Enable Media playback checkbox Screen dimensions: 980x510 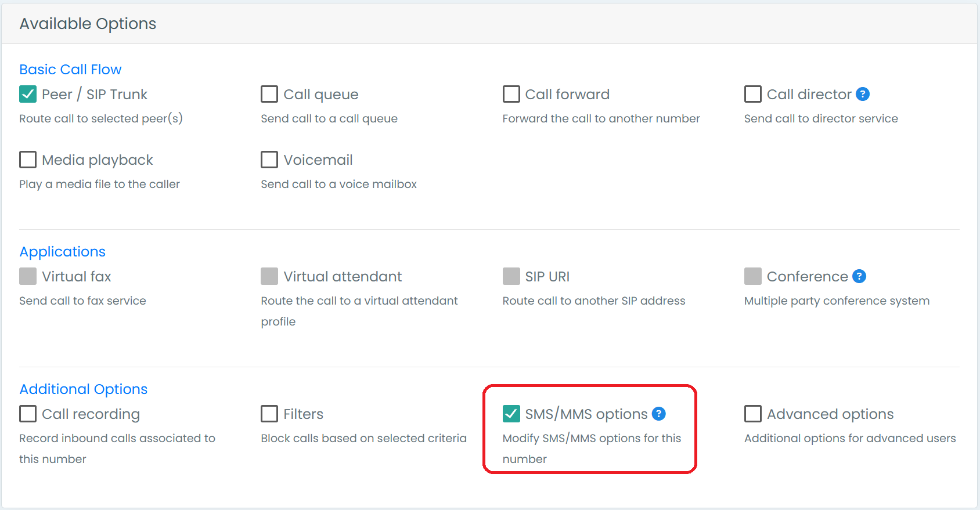(28, 160)
